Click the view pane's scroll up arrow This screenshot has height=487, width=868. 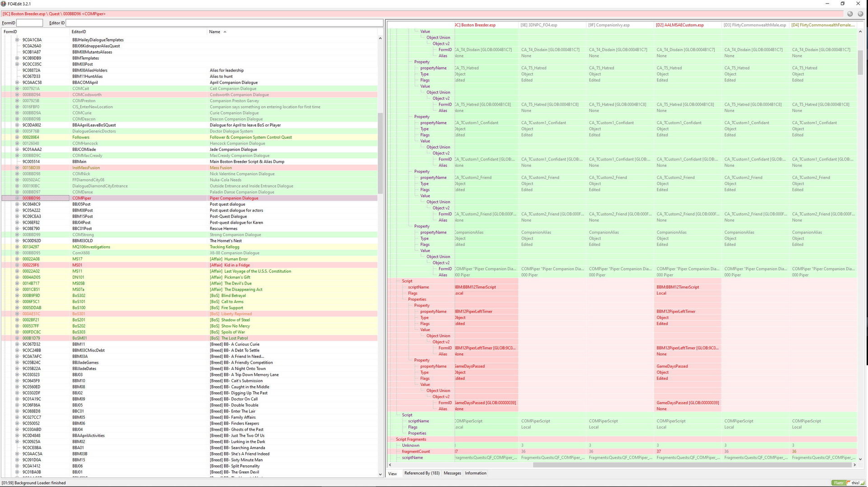click(x=860, y=32)
